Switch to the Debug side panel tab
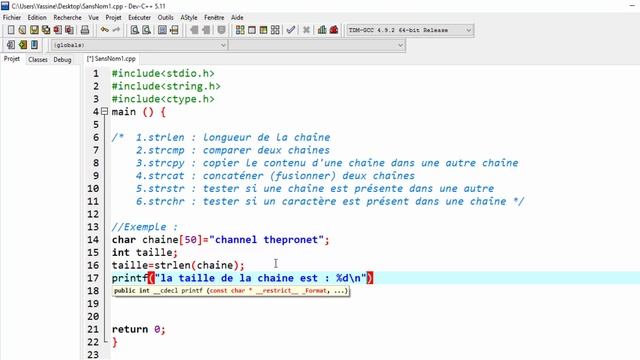Viewport: 640px width, 360px height. (x=62, y=60)
